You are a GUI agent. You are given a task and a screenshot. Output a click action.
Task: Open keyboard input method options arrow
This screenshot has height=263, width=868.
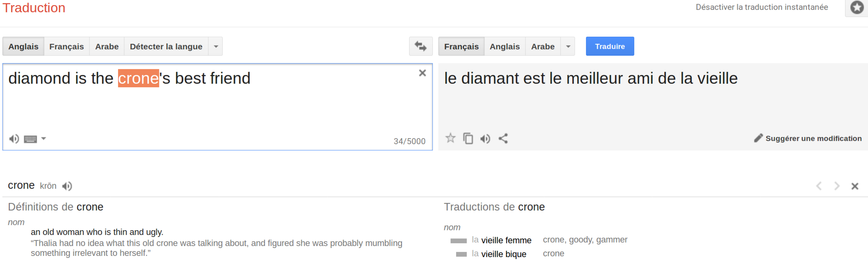[x=44, y=139]
